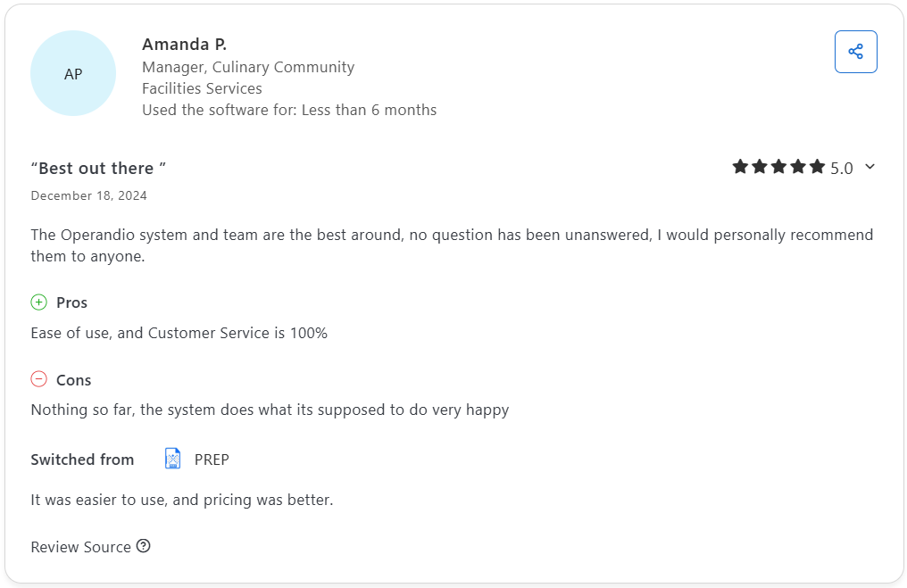Click the PREP software file icon
This screenshot has height=588, width=907.
click(x=172, y=460)
